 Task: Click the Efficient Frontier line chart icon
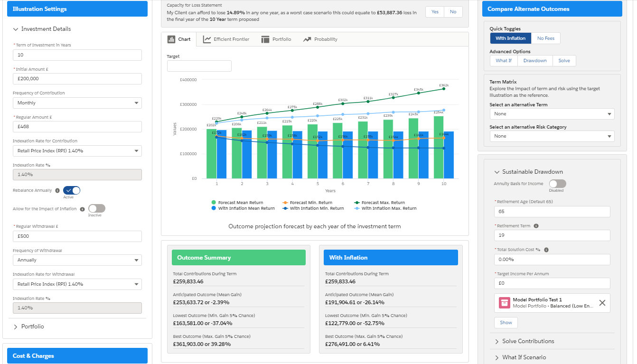[207, 39]
